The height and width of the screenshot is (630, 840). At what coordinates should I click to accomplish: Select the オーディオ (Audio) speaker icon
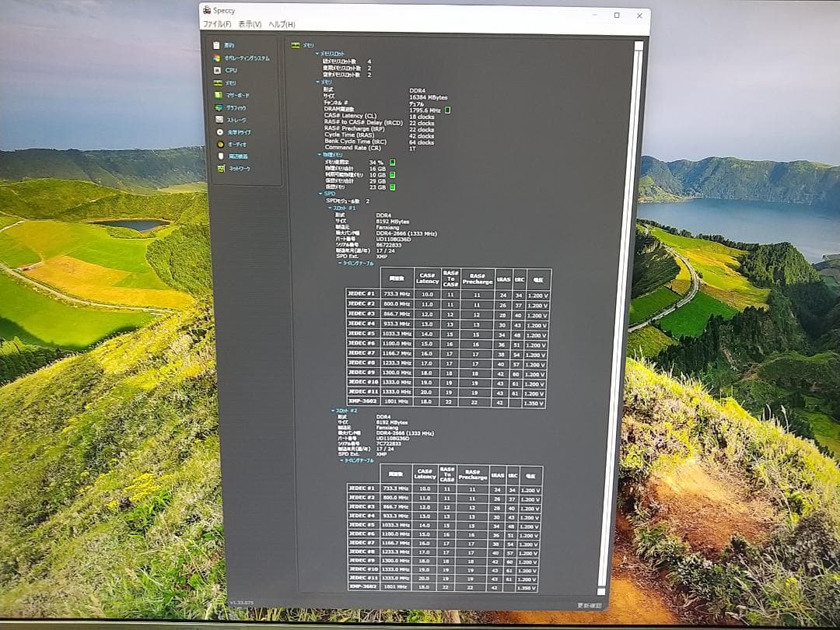[x=220, y=145]
